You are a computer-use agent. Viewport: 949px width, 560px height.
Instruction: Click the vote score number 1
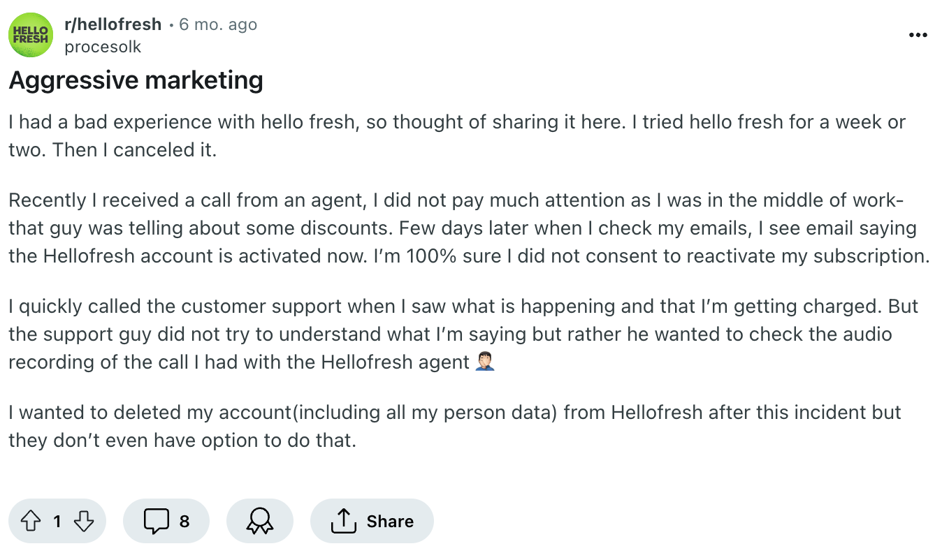[57, 522]
